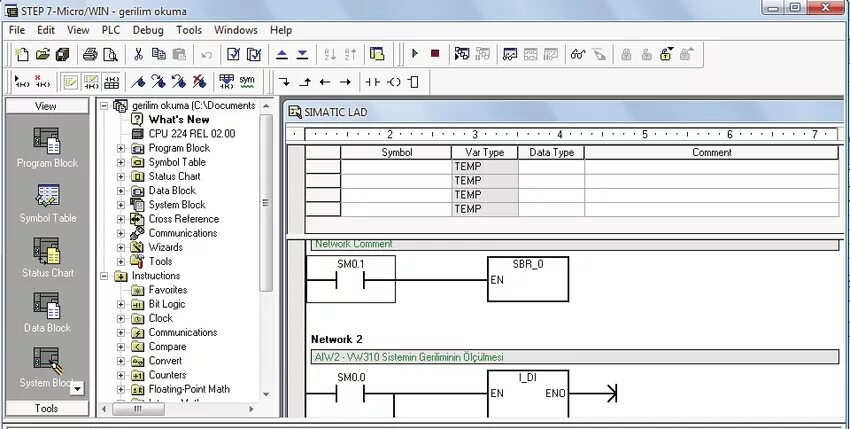Put the PLC in STOP mode with the red square icon
Screen dimensions: 850x429
click(435, 54)
